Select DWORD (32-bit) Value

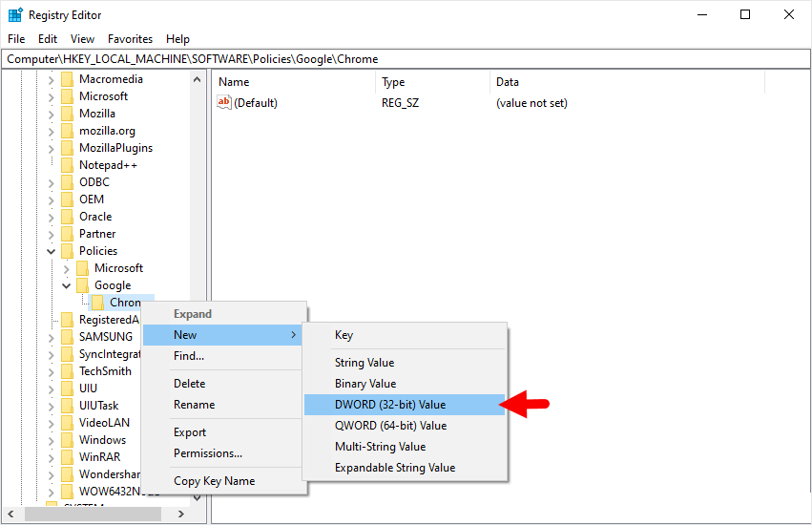405,405
